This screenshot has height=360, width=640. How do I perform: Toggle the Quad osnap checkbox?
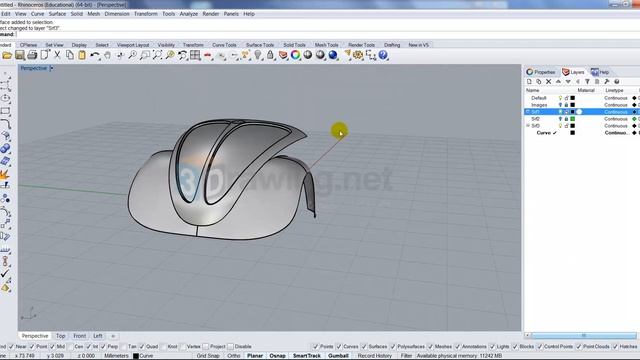tap(142, 347)
